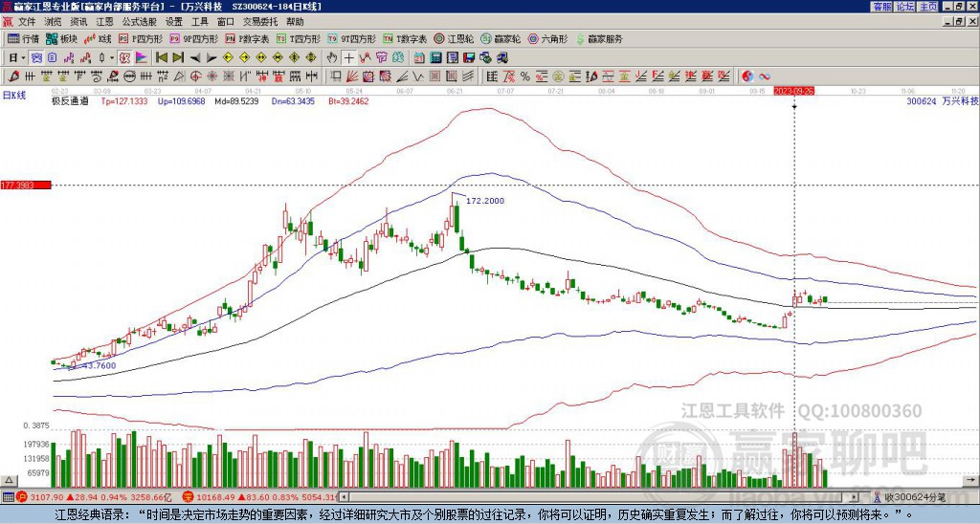
Task: Open the 六角形 hexagon tool
Action: click(x=548, y=38)
